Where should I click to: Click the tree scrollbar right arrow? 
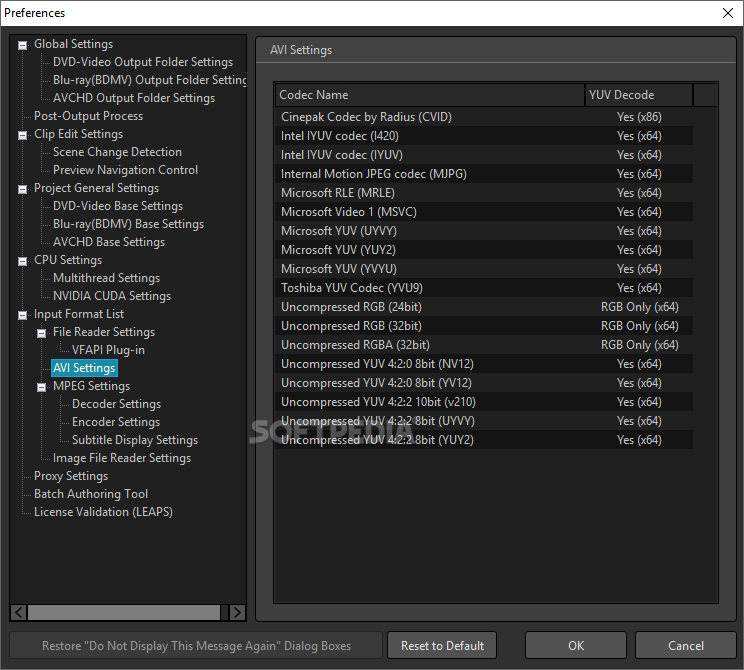pos(237,613)
